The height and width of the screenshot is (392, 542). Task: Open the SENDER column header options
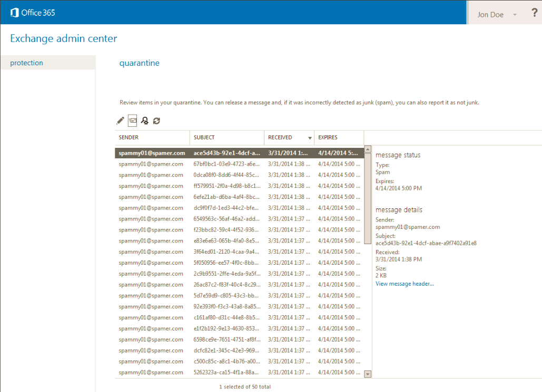coord(128,137)
